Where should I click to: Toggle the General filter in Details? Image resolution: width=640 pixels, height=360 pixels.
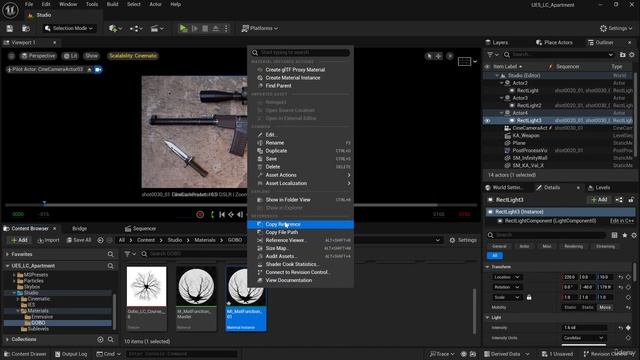(499, 246)
